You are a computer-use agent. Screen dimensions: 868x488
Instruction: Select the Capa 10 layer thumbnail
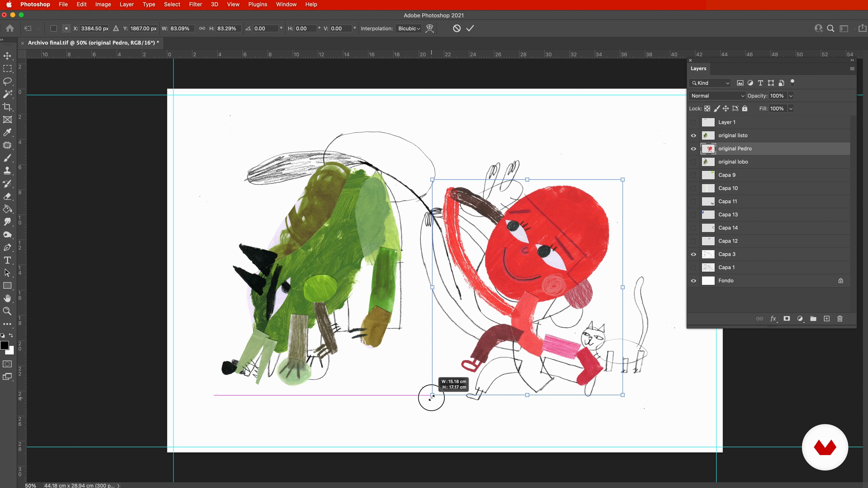coord(708,188)
